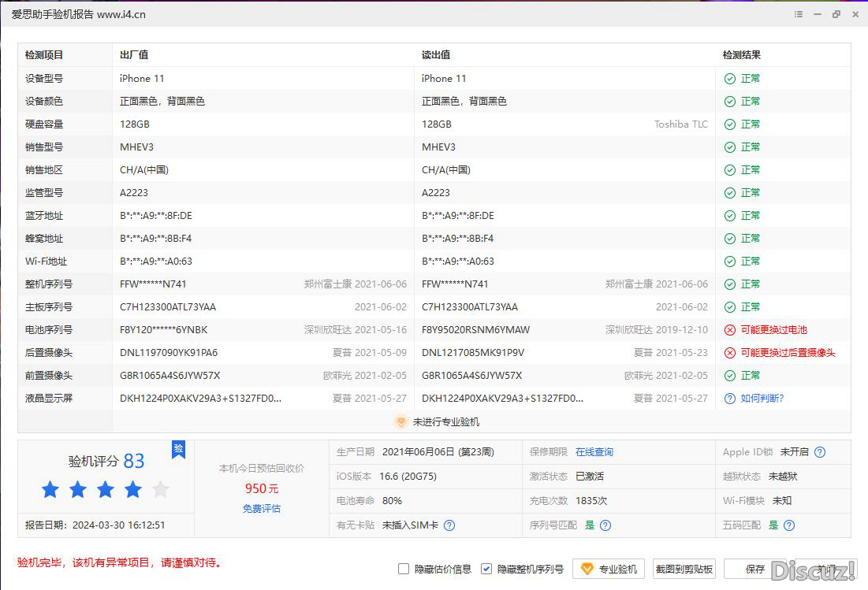This screenshot has width=868, height=590.
Task: Click the 未进行专业验机 text
Action: pos(446,422)
